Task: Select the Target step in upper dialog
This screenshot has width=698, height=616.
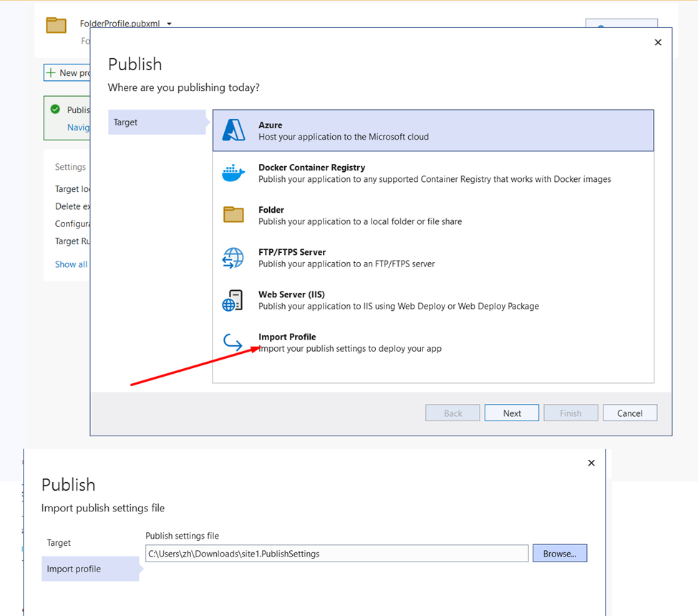Action: (157, 122)
